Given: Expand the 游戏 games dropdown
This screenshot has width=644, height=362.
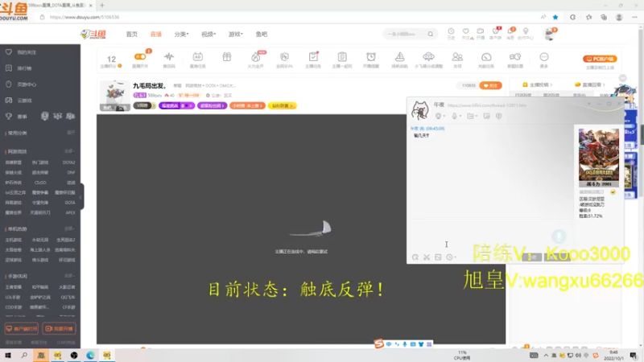Looking at the screenshot, I should tap(235, 34).
